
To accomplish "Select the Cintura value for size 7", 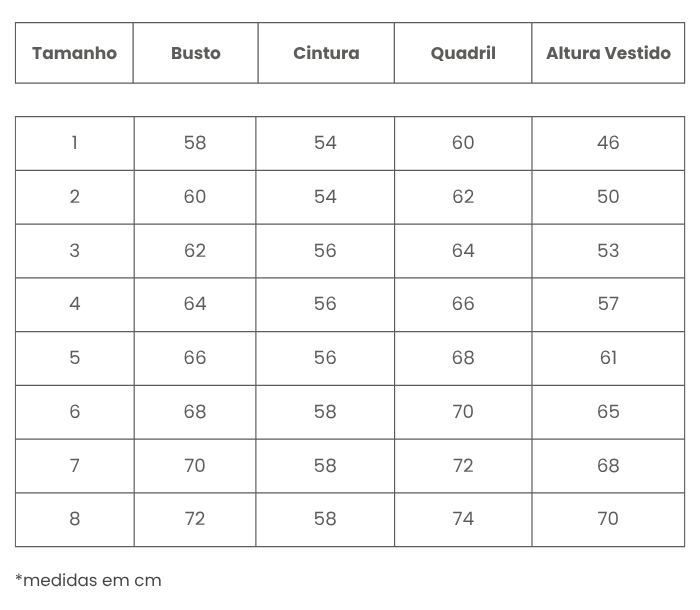I will coord(326,466).
